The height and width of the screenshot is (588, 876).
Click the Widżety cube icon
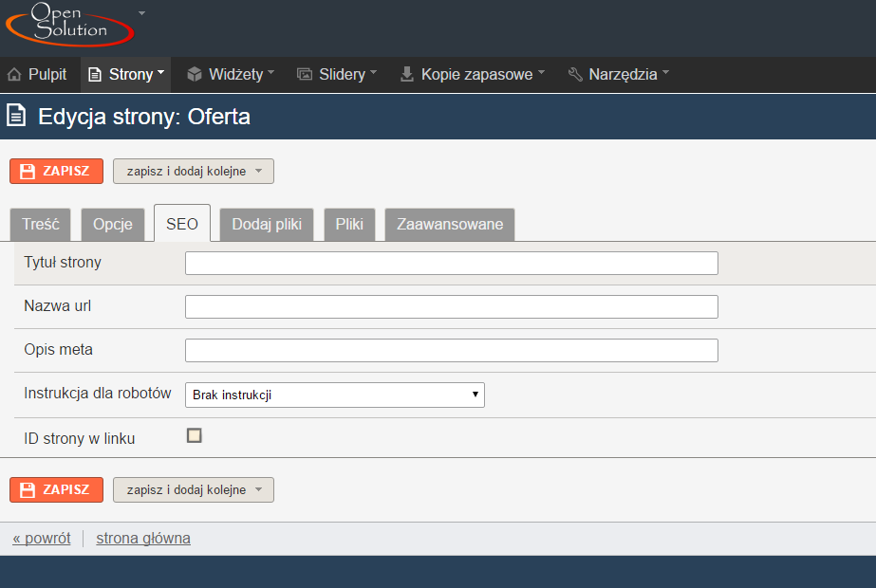(x=195, y=74)
